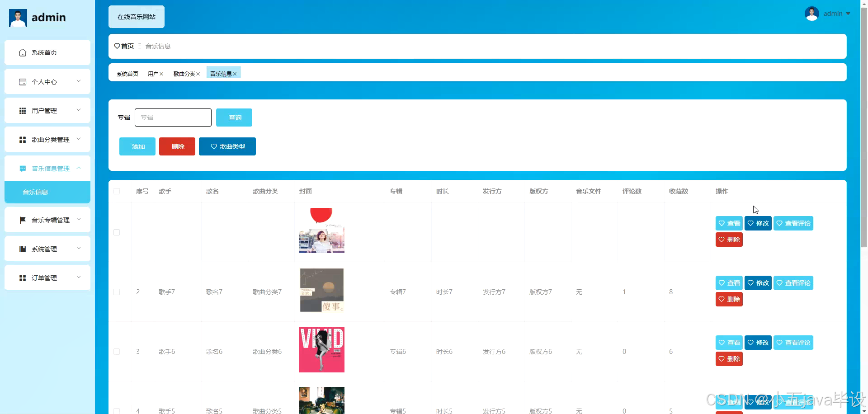Expand the 用户管理 menu chevron
Viewport: 868px width, 414px height.
(79, 110)
